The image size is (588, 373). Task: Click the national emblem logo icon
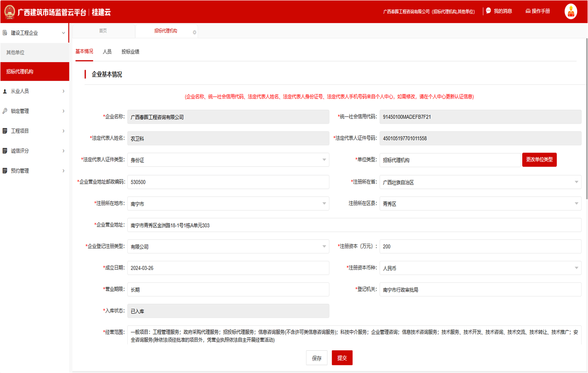tap(9, 12)
